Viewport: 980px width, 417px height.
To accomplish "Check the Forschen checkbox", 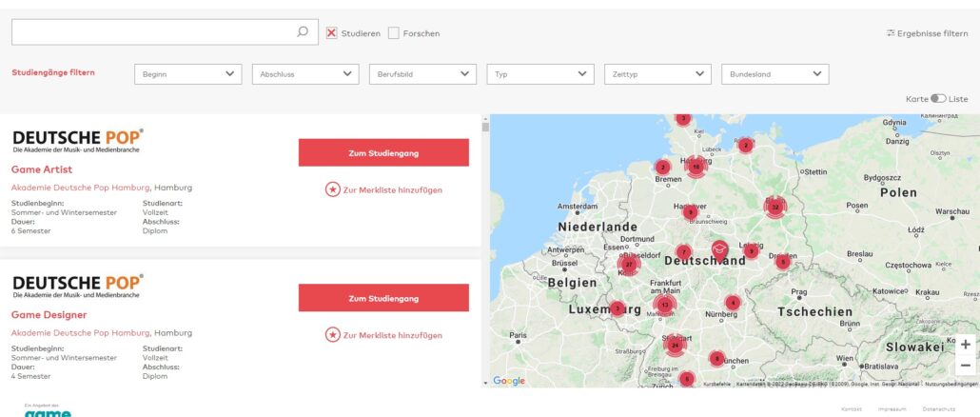I will (x=393, y=33).
